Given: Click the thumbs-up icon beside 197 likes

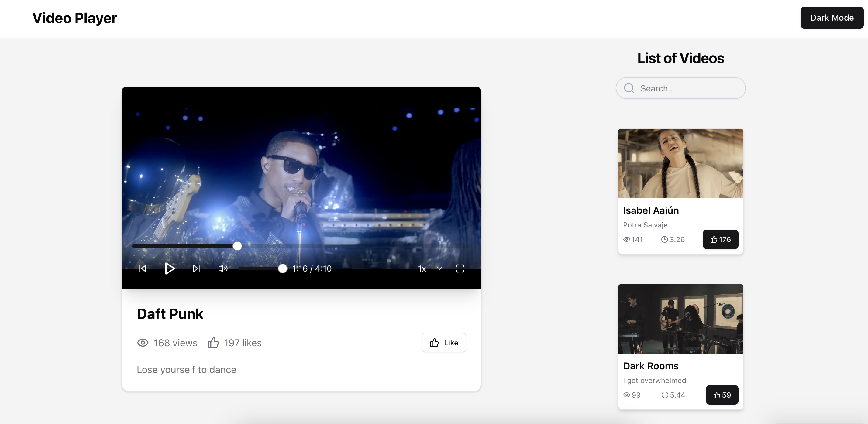Looking at the screenshot, I should click(213, 343).
